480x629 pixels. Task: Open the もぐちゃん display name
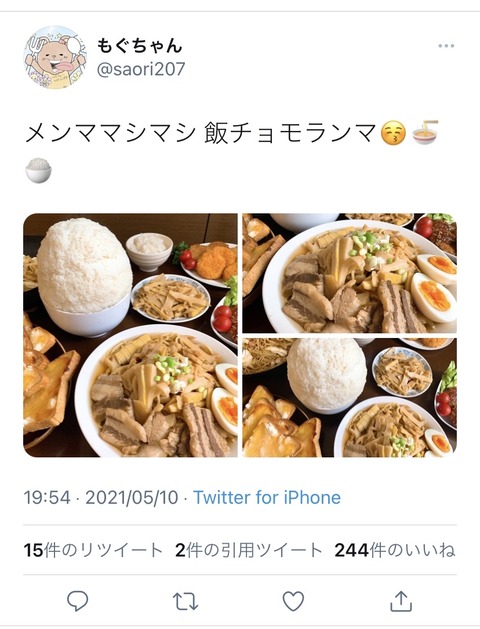140,46
